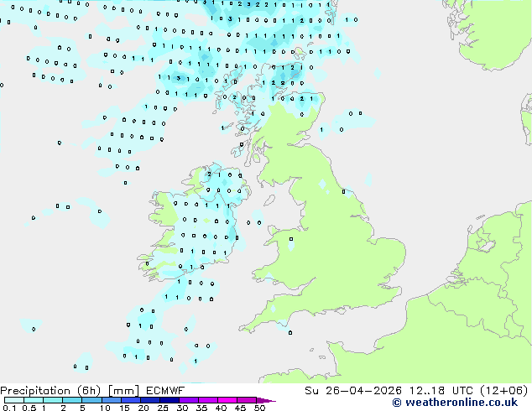Viewport: 532px width, 411px height.
Task: Click the "ECMWF" model label
Action: (x=165, y=391)
